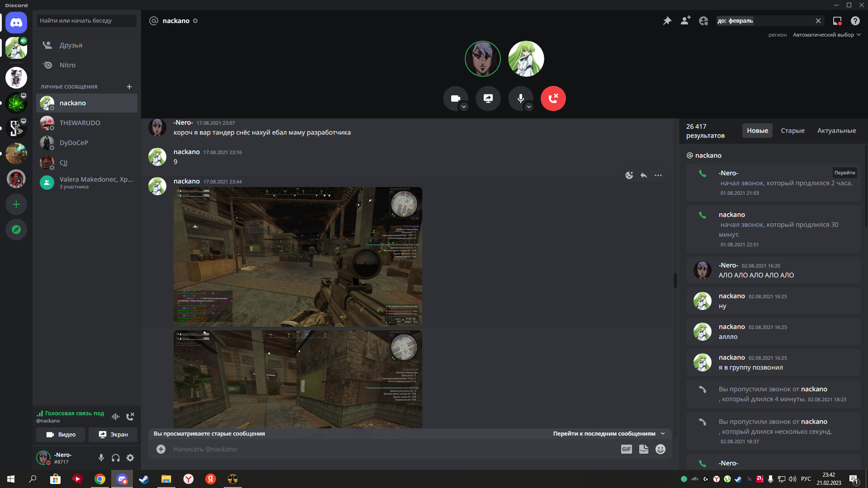Viewport: 868px width, 488px height.
Task: Click the Видео button in voice panel
Action: [61, 435]
